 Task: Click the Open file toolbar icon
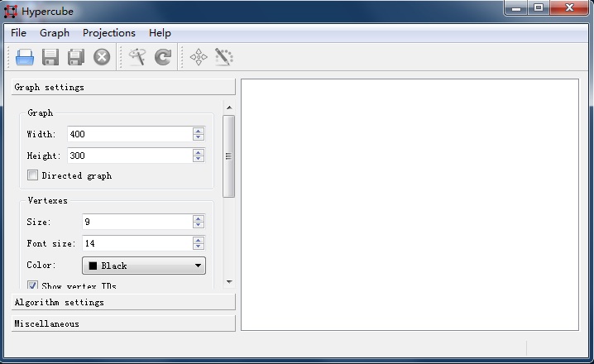(x=25, y=57)
